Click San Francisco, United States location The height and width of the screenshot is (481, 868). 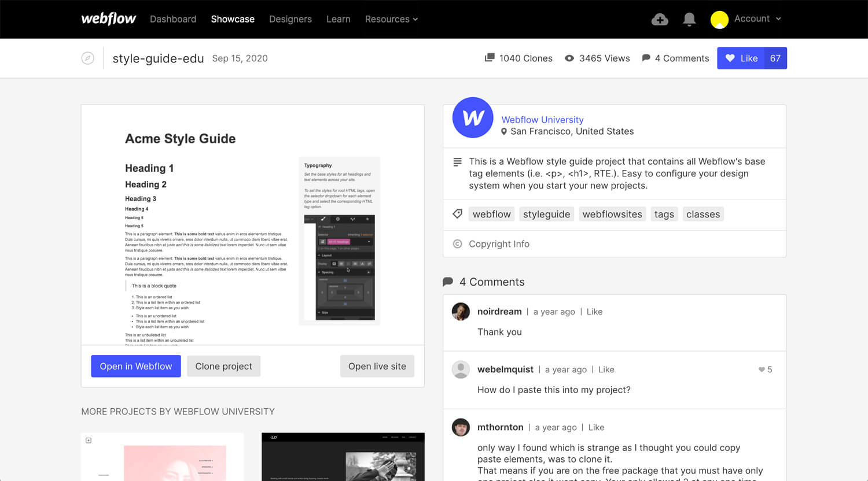(x=572, y=131)
